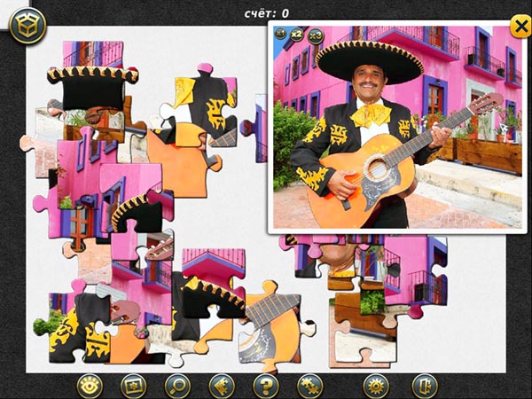Click the puzzle piece hint icon

point(309,386)
